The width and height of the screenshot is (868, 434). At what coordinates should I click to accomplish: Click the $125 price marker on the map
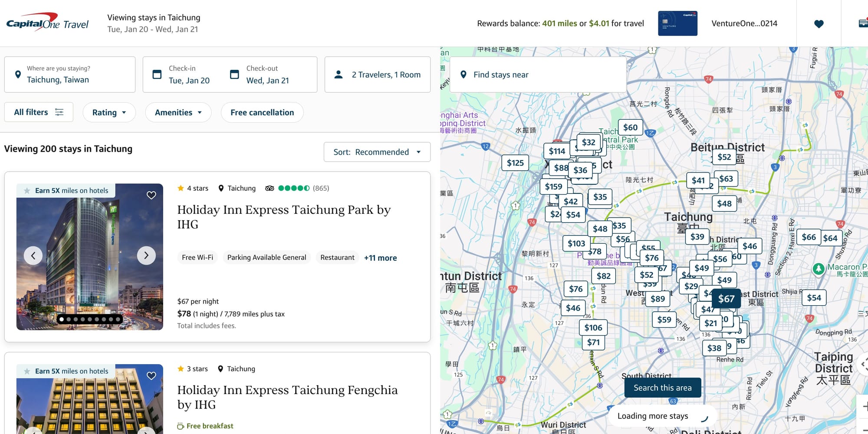[x=515, y=163]
